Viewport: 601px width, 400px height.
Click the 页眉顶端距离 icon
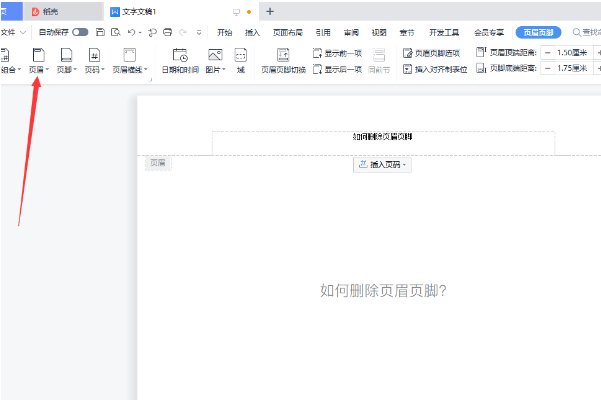tap(481, 52)
